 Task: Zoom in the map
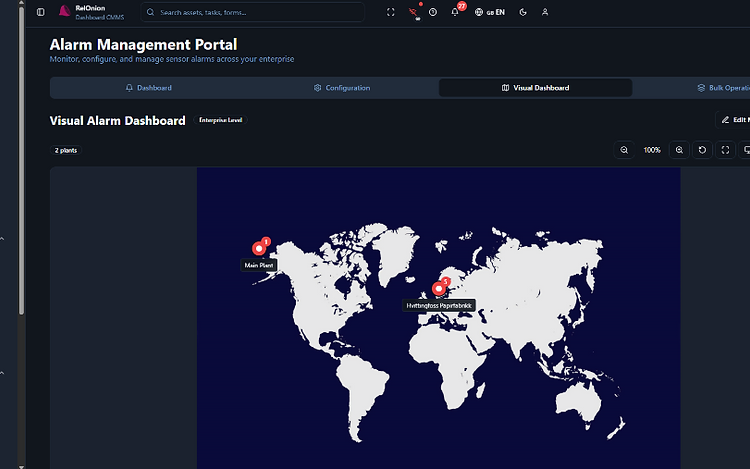[x=679, y=150]
